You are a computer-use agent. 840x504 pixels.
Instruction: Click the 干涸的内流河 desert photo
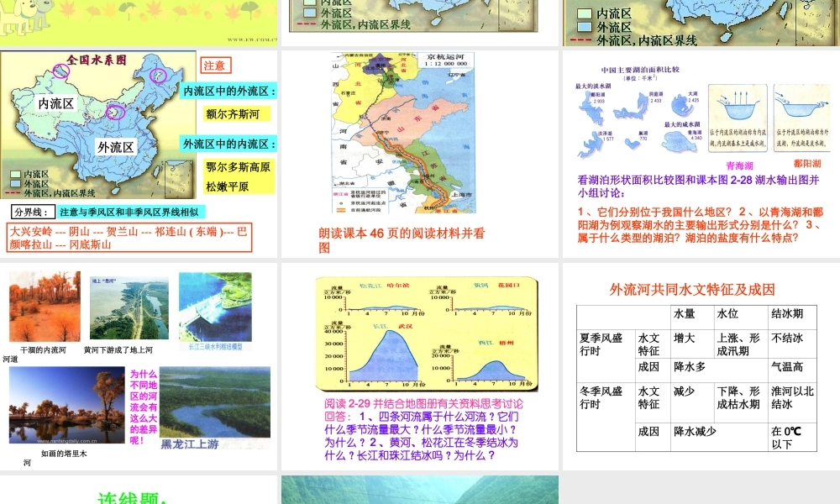click(45, 307)
